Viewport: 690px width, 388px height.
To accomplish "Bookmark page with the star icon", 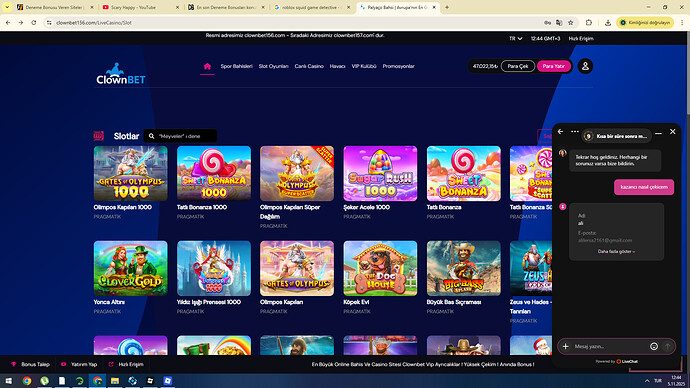I will pos(571,22).
